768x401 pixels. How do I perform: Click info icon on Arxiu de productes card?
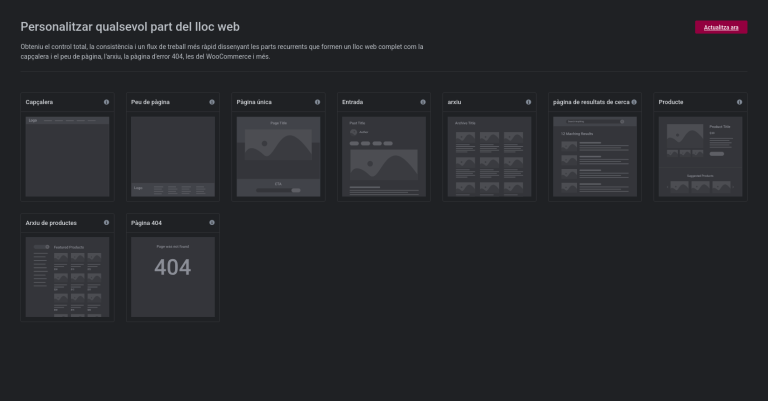pos(106,222)
